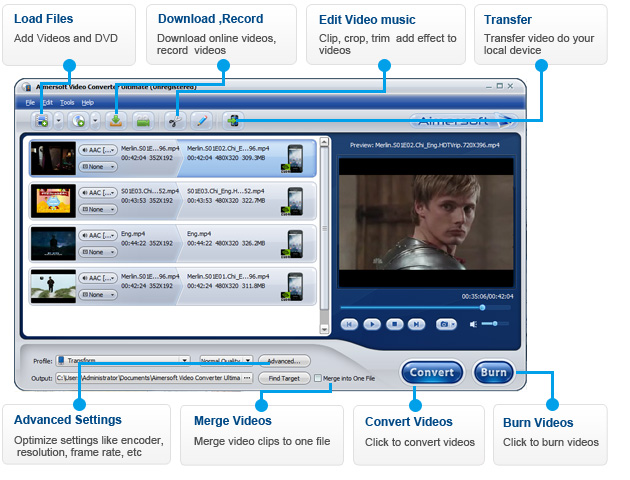Open AAC audio dropdown for S01E03 video

click(x=98, y=193)
